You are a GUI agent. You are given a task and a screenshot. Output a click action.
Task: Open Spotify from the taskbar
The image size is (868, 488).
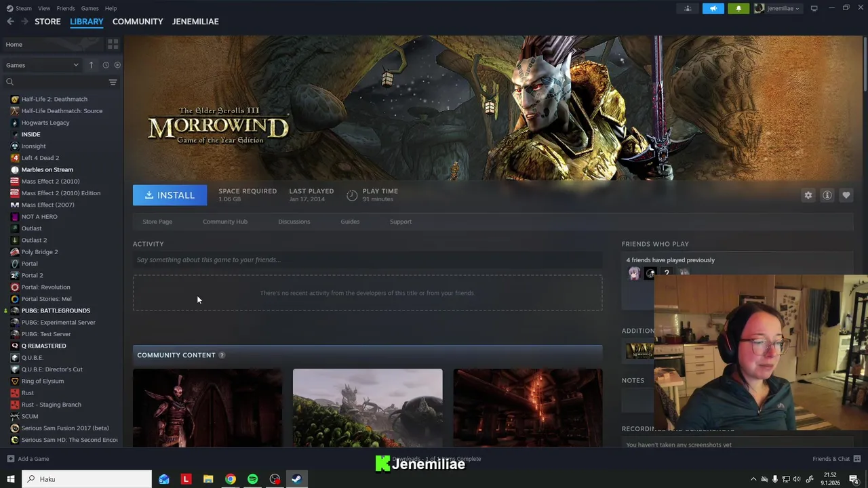pos(252,479)
